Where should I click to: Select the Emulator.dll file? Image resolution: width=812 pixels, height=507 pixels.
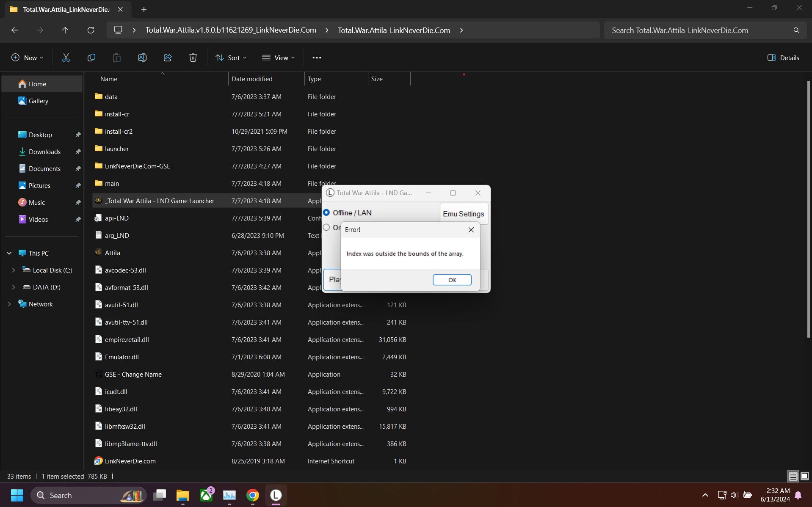pos(122,357)
